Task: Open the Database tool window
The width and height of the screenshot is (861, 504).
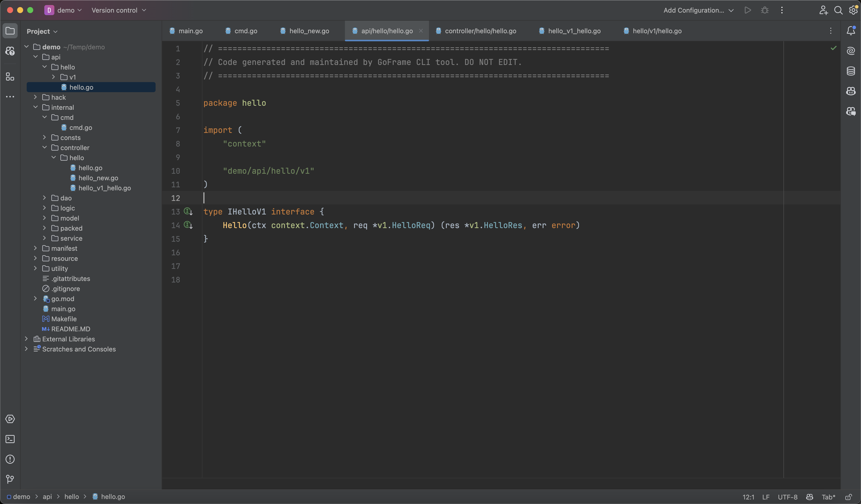Action: [851, 71]
